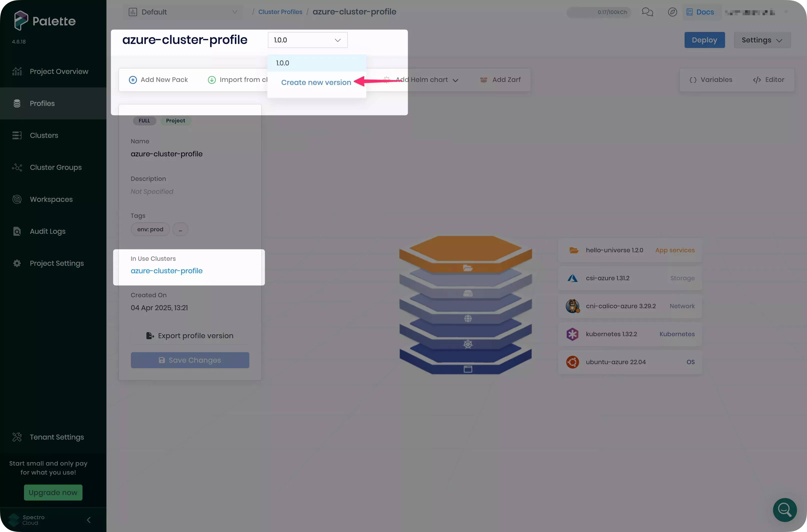The width and height of the screenshot is (807, 532).
Task: Click the Tenant Settings wrench icon
Action: pyautogui.click(x=17, y=437)
